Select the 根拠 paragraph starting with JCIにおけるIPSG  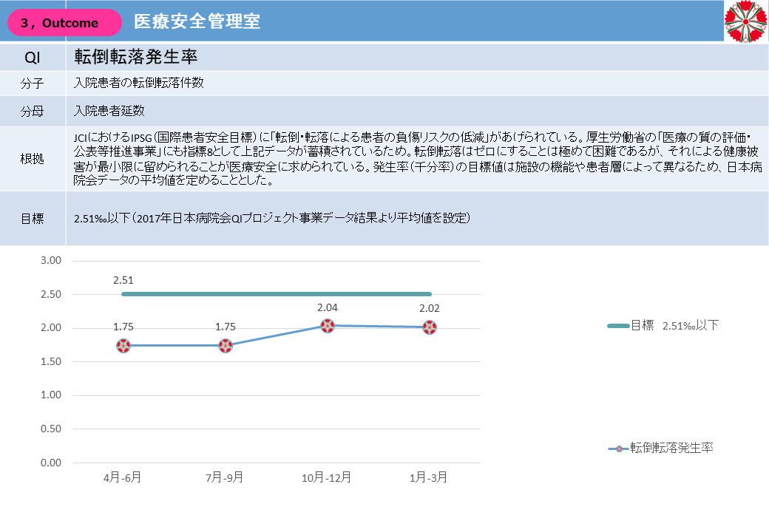click(418, 159)
